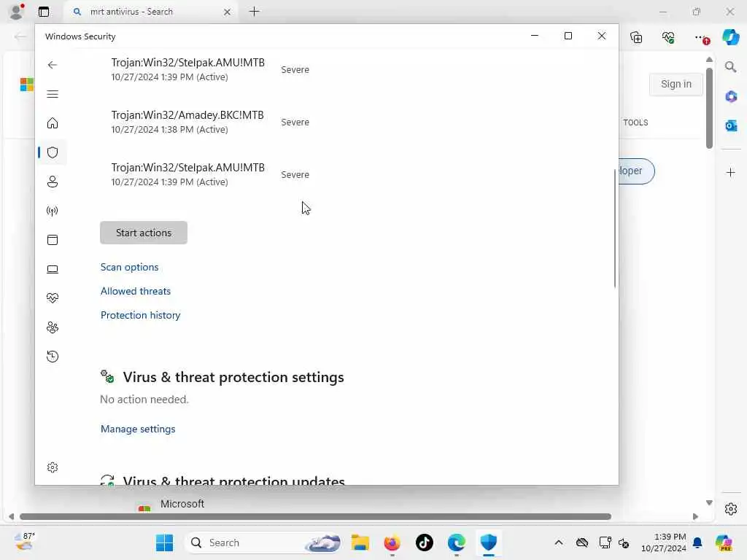
Task: Click the Start actions button
Action: click(x=144, y=233)
